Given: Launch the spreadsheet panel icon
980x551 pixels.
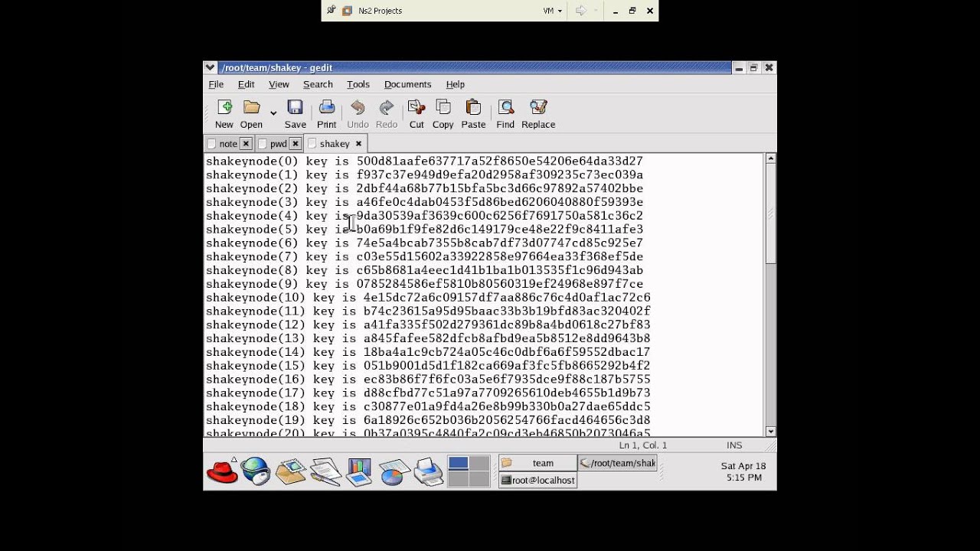Looking at the screenshot, I should coord(394,471).
